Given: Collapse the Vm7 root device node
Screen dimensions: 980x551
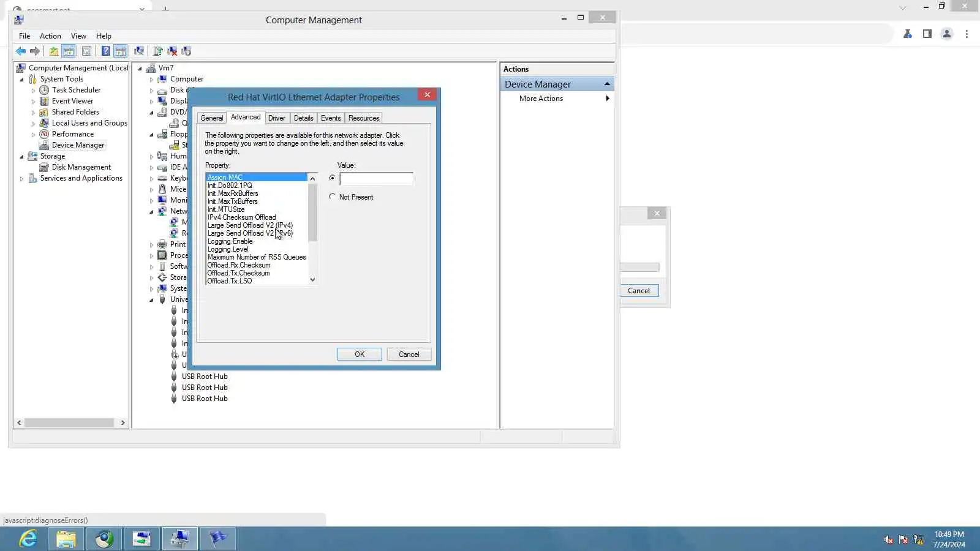Looking at the screenshot, I should (140, 69).
